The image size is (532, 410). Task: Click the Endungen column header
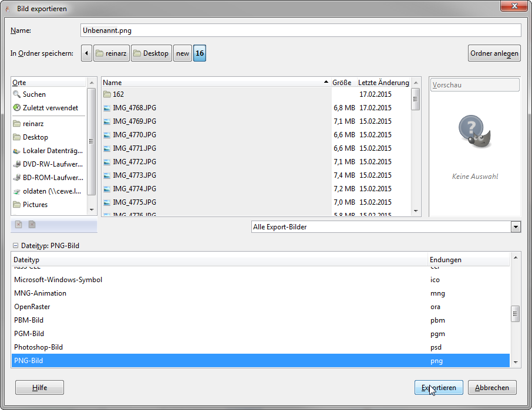469,260
